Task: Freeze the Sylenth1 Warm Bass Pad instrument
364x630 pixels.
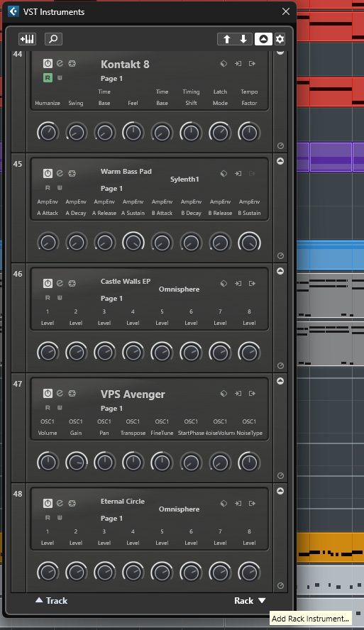Action: click(x=72, y=174)
